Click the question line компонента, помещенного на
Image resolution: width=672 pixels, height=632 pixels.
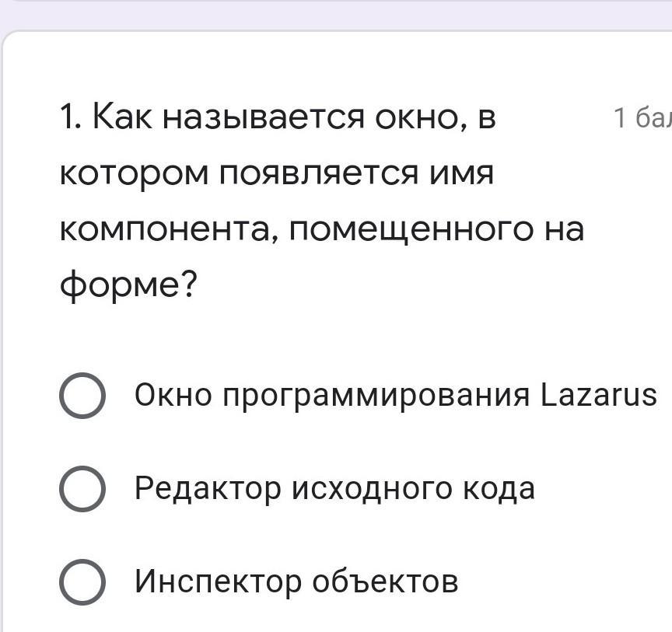click(322, 230)
